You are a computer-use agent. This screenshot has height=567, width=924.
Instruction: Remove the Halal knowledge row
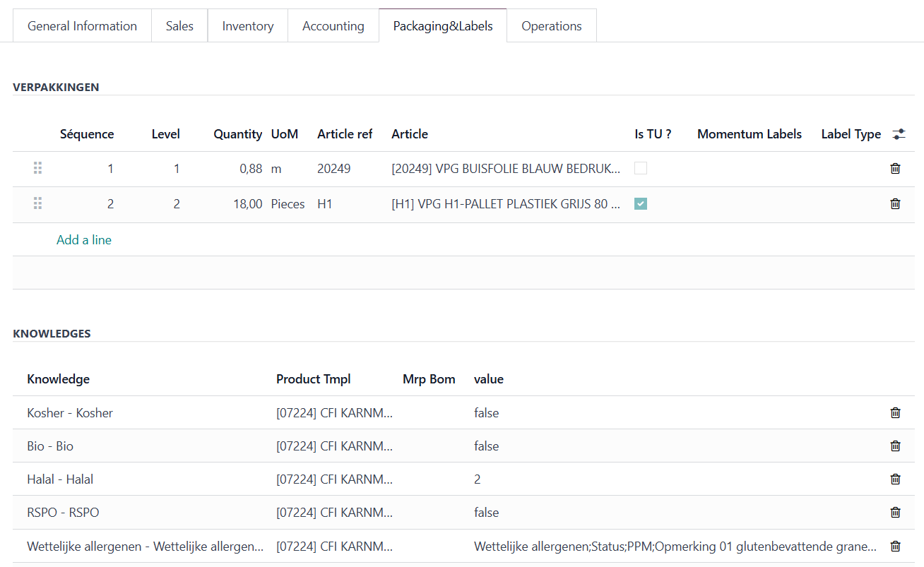click(895, 479)
